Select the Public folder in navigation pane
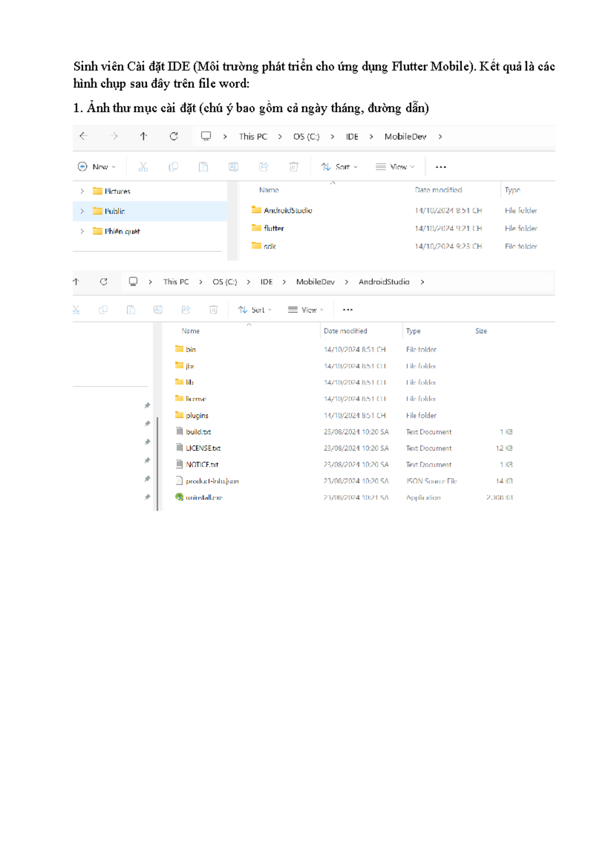This screenshot has height=868, width=614. point(115,211)
